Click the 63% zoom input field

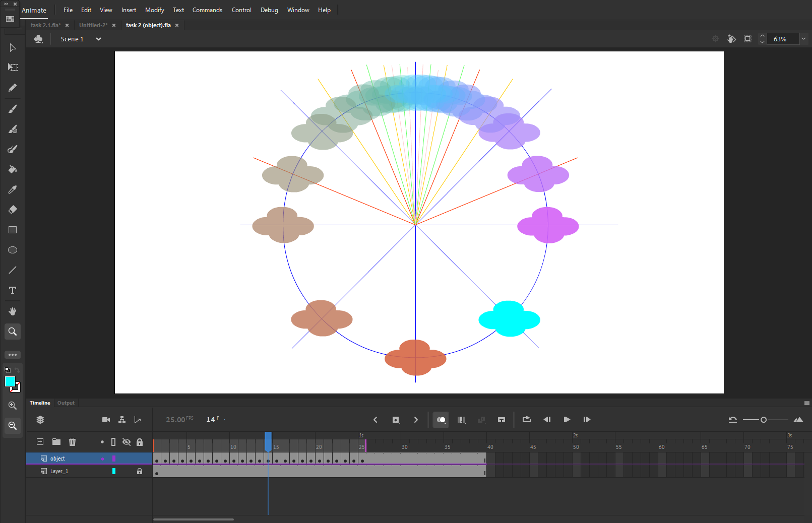783,39
